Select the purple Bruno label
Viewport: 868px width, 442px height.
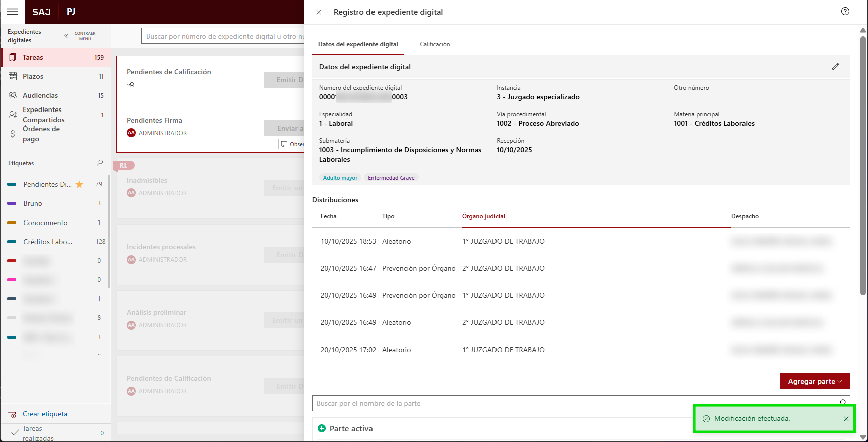click(x=33, y=203)
